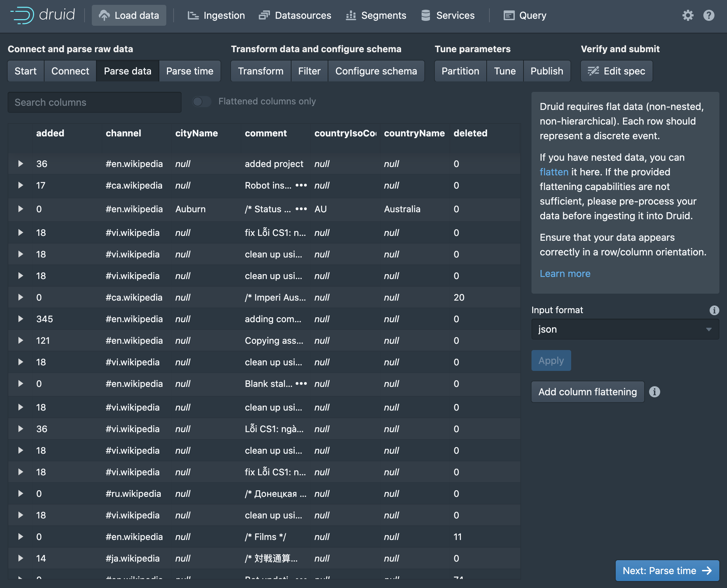Expand first row with added 36
The height and width of the screenshot is (588, 727).
point(21,164)
